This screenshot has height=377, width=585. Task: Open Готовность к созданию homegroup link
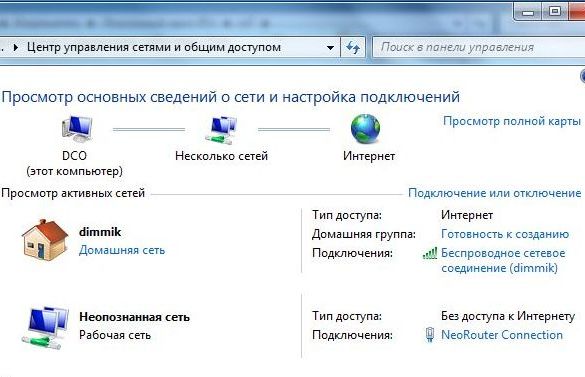coord(505,234)
